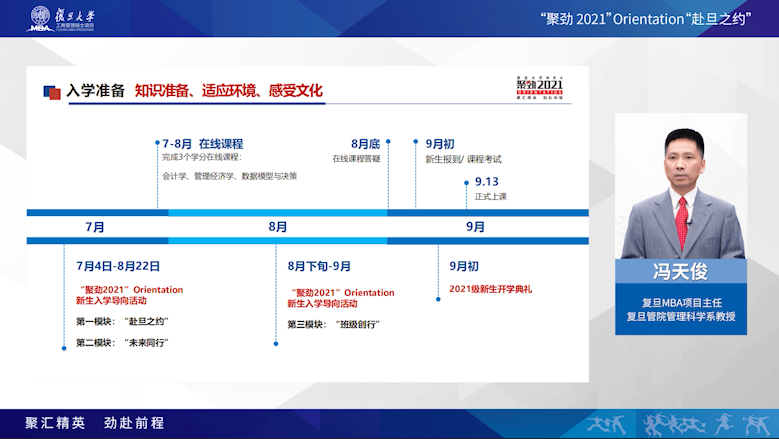Click the 8月底 heading
Image resolution: width=779 pixels, height=439 pixels.
pos(365,144)
